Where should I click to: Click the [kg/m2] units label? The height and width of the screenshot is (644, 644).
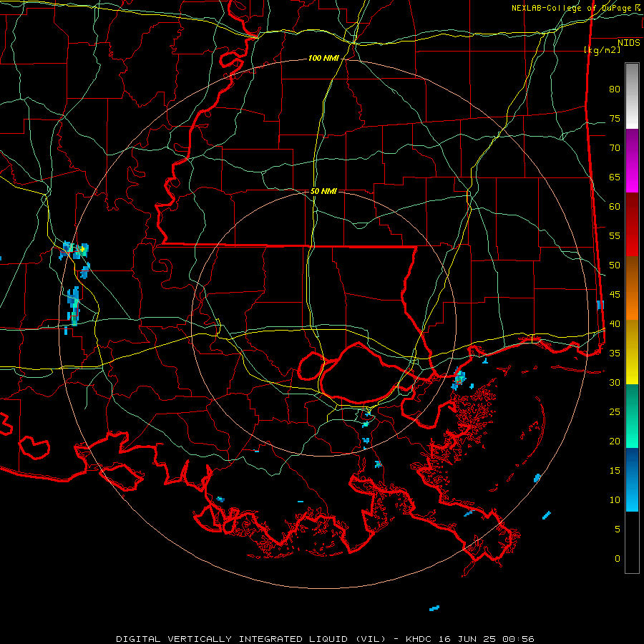point(602,50)
